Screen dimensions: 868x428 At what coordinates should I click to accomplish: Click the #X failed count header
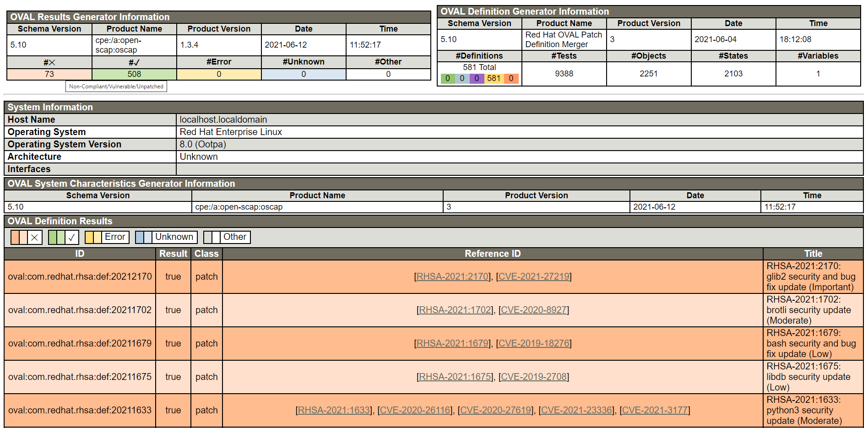(49, 62)
